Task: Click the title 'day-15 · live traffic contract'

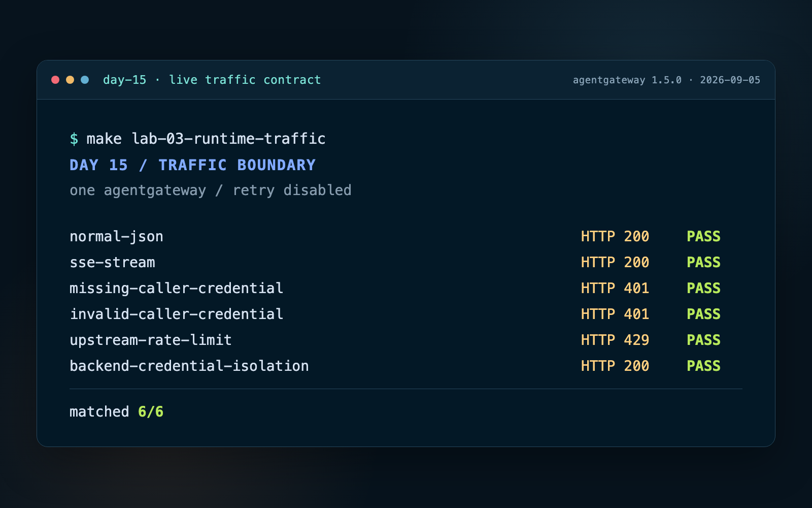Action: (212, 80)
